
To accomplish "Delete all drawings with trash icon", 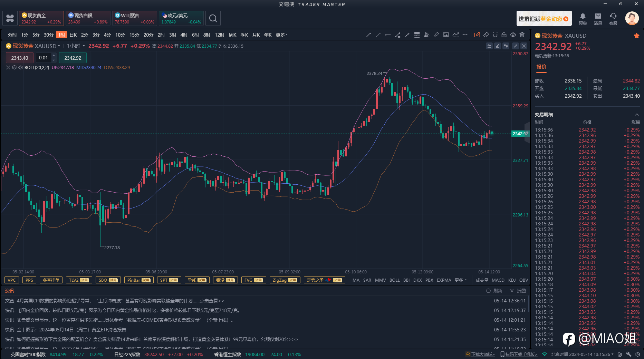I will [x=522, y=35].
